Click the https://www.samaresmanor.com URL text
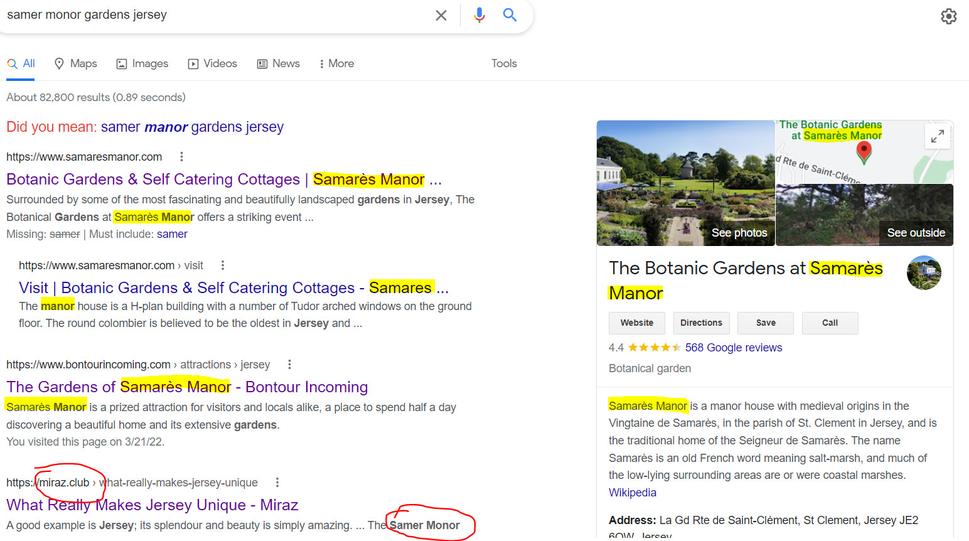The width and height of the screenshot is (969, 541). point(84,157)
